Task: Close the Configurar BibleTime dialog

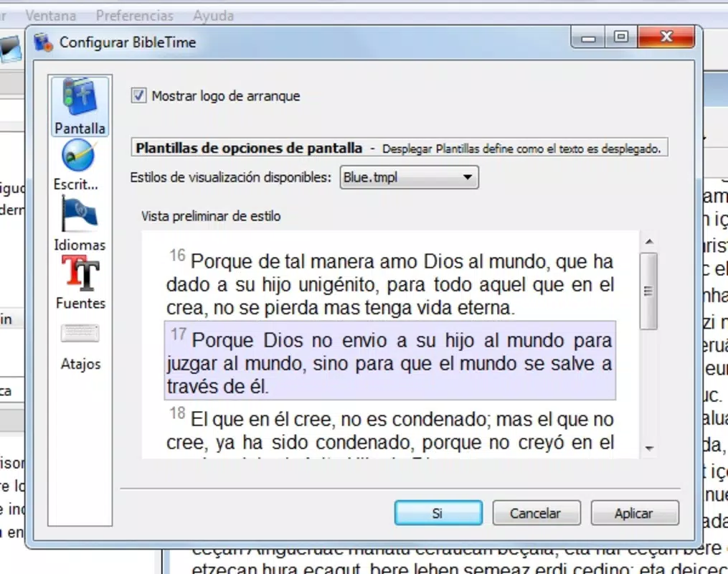Action: point(666,37)
